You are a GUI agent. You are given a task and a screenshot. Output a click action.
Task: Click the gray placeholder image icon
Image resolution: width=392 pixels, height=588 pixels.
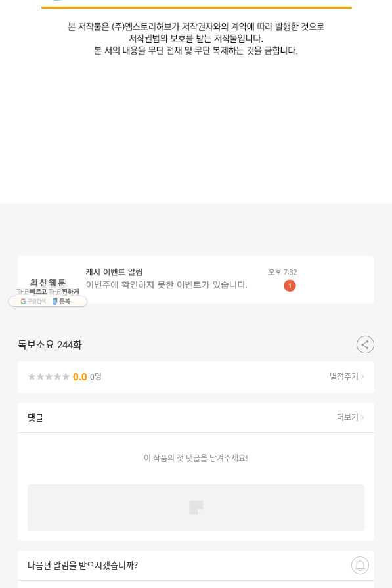click(x=196, y=507)
